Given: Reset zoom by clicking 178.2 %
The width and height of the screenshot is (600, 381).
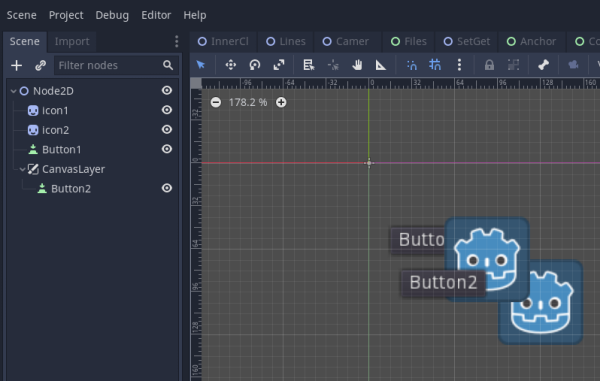Looking at the screenshot, I should pos(248,102).
